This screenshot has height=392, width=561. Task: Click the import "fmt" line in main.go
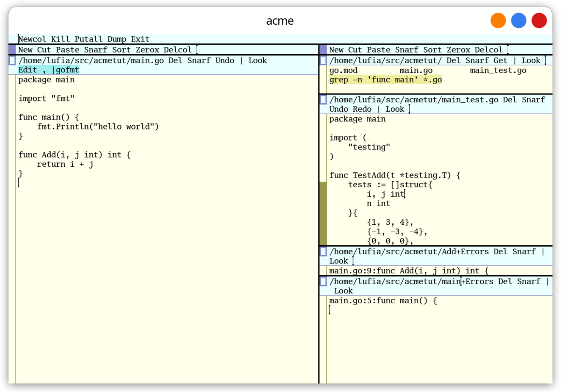pyautogui.click(x=46, y=99)
